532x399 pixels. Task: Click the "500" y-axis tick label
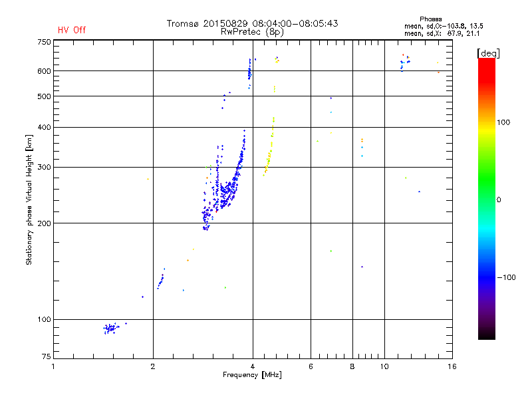(x=44, y=96)
